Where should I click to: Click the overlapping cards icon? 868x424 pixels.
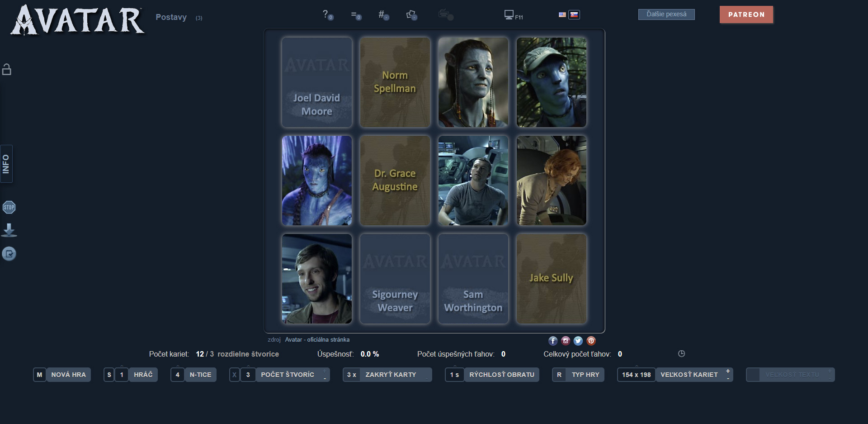(411, 15)
